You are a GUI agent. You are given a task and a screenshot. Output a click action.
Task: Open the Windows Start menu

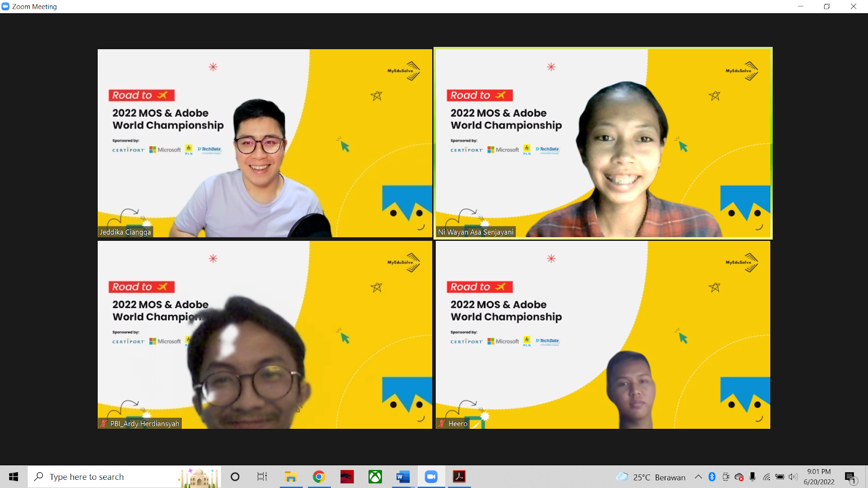tap(14, 477)
